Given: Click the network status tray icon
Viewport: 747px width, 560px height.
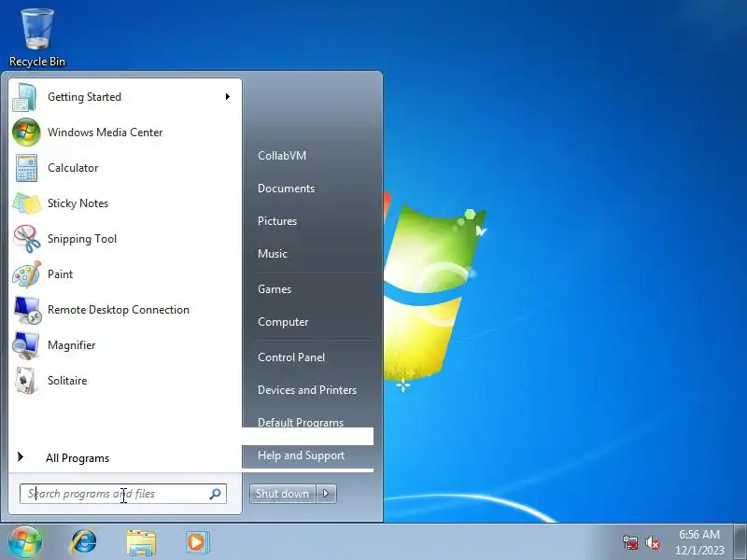Looking at the screenshot, I should pyautogui.click(x=630, y=542).
